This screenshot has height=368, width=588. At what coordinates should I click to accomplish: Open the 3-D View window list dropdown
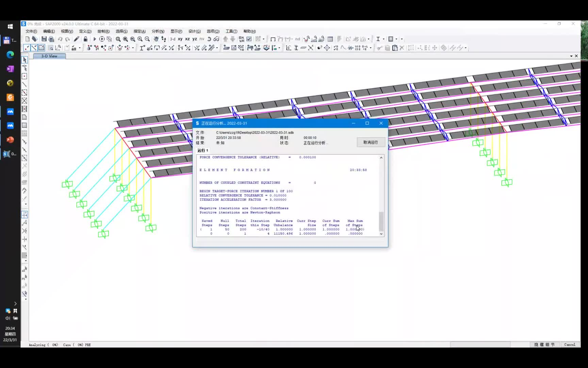571,56
